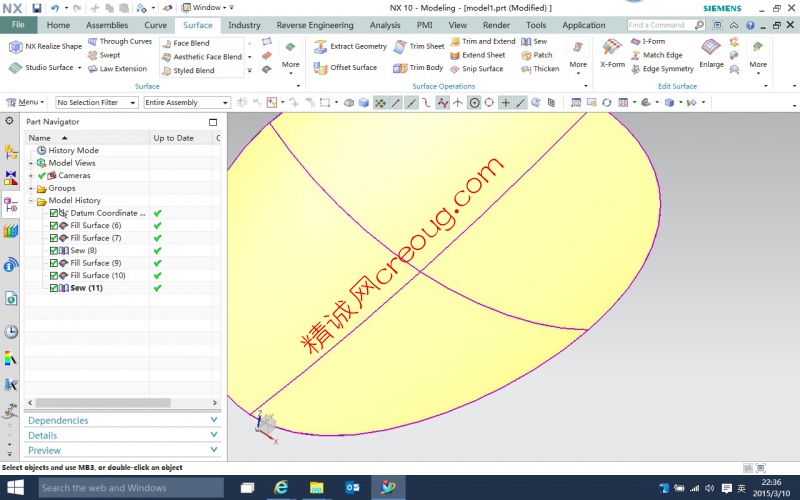
Task: Choose the Swept surface tool
Action: 104,55
